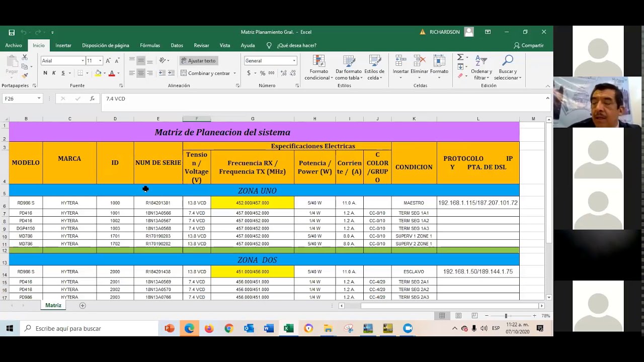This screenshot has height=362, width=644.
Task: Switch to the Fórmulas tab
Action: 150,45
